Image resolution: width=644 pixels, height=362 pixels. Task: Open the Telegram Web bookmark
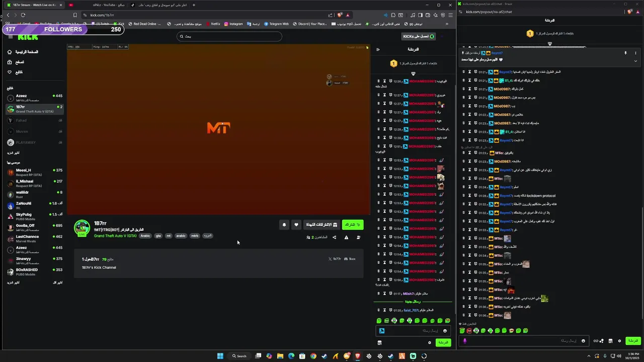(x=276, y=24)
